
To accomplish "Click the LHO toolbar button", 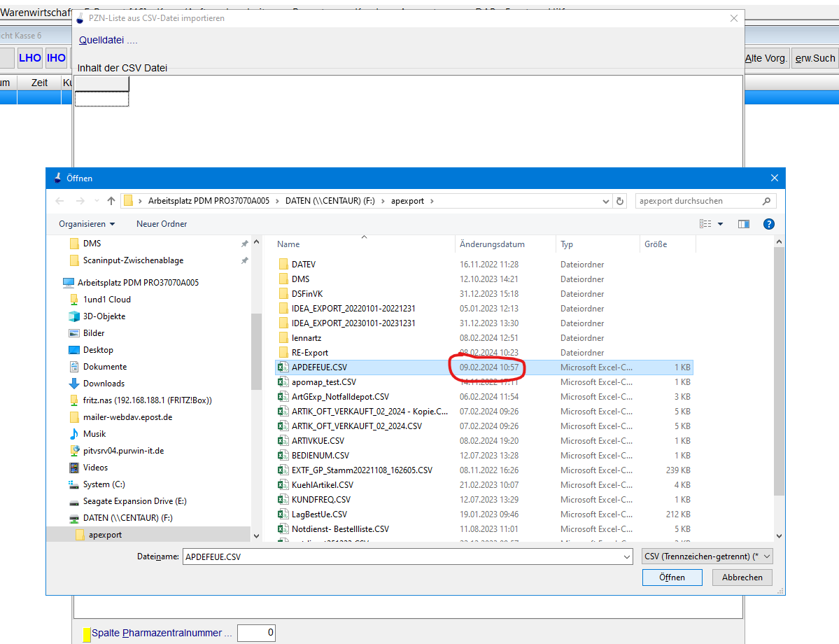I will [30, 58].
